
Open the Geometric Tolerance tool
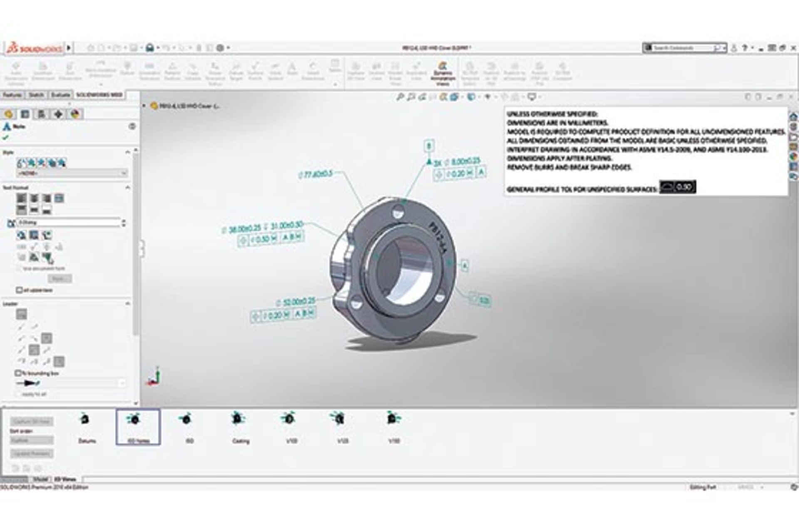150,71
